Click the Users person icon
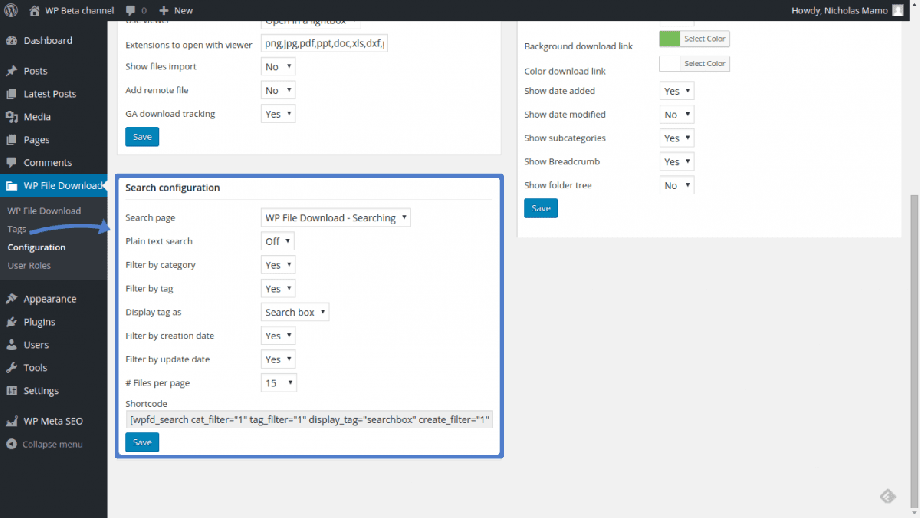Screen dimensions: 920x518 11,345
